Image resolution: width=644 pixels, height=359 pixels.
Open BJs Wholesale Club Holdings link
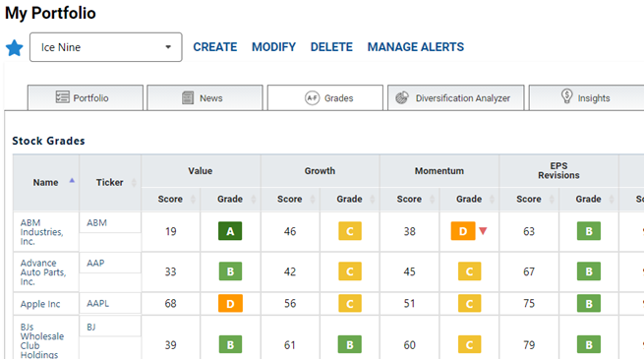click(x=42, y=341)
